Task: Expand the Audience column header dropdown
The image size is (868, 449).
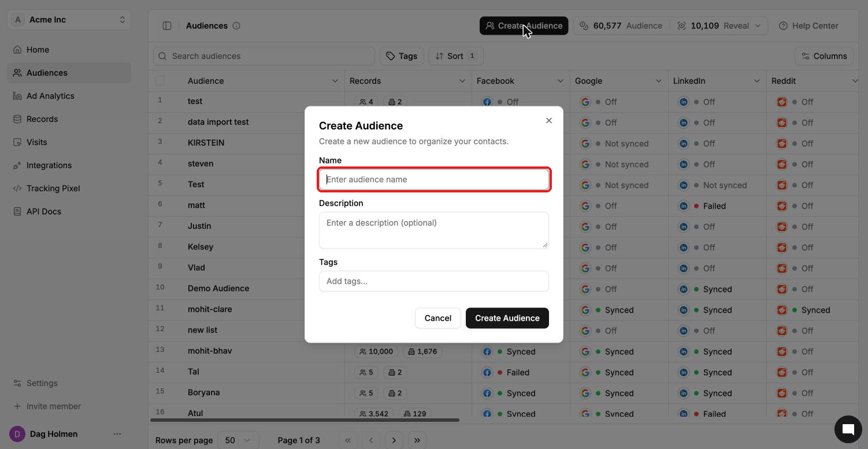Action: tap(335, 81)
